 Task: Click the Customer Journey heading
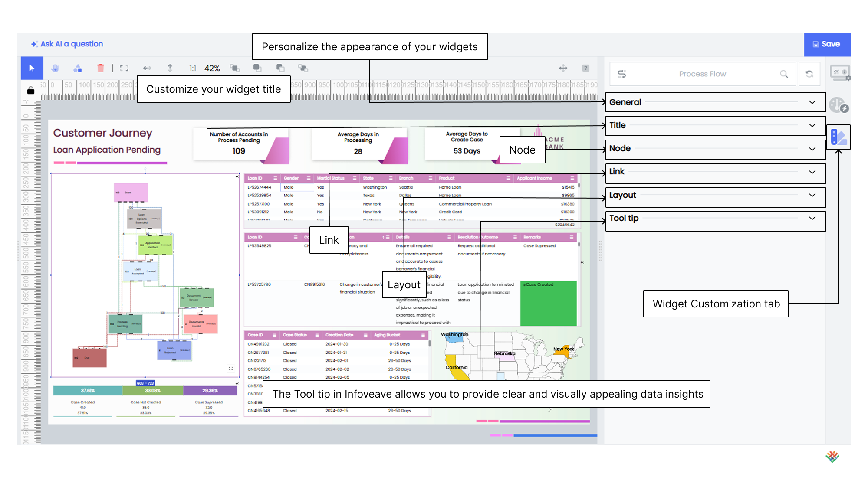click(x=103, y=133)
